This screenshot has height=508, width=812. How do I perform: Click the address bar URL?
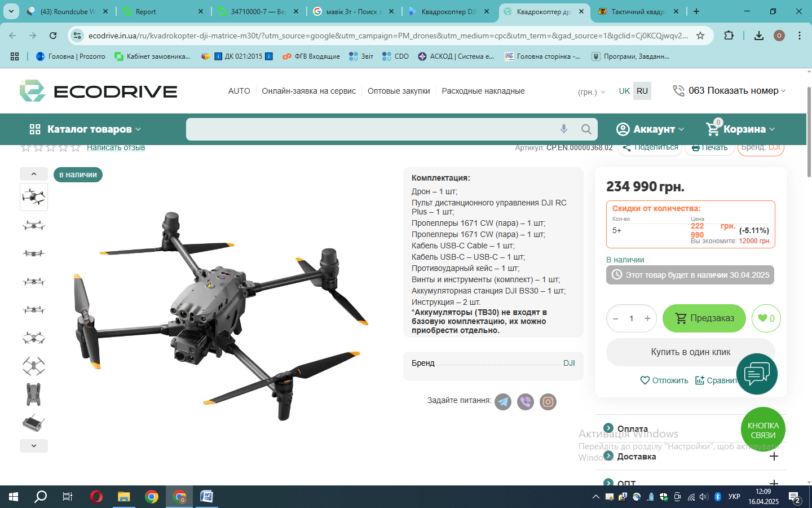(x=388, y=36)
